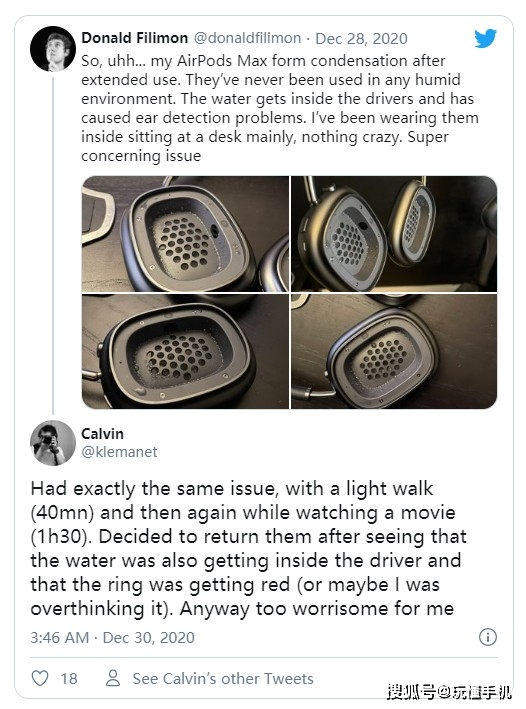The height and width of the screenshot is (709, 526).
Task: Open the top-right AirPods Max photo
Action: tap(394, 234)
